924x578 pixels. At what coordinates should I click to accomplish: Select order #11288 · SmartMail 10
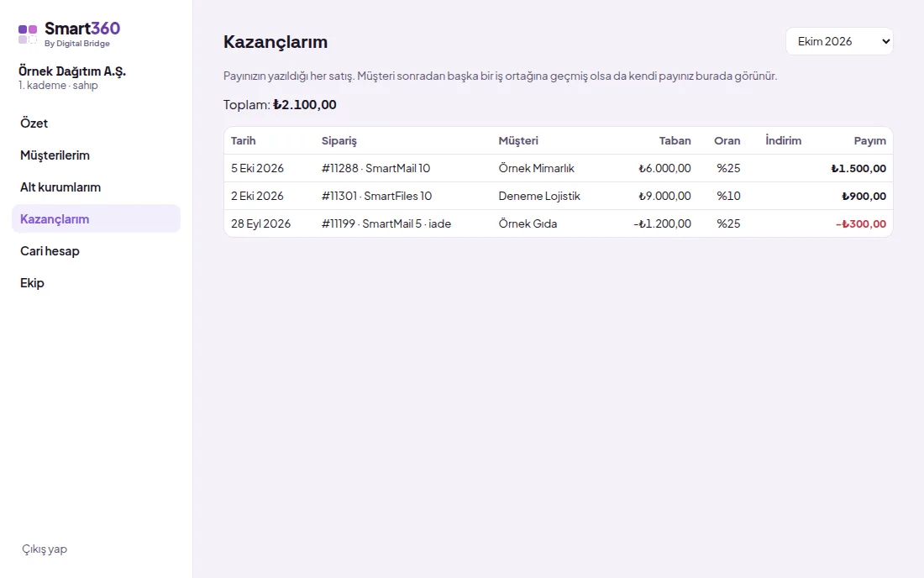(x=376, y=168)
